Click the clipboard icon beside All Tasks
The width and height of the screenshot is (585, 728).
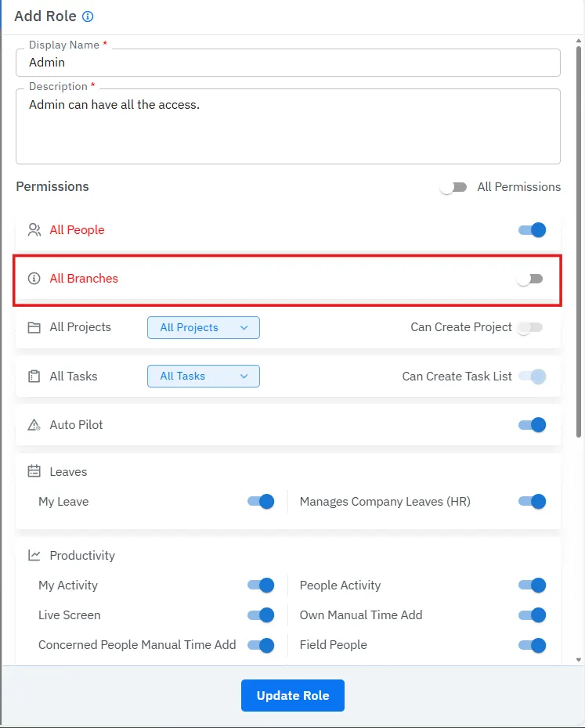(x=34, y=377)
